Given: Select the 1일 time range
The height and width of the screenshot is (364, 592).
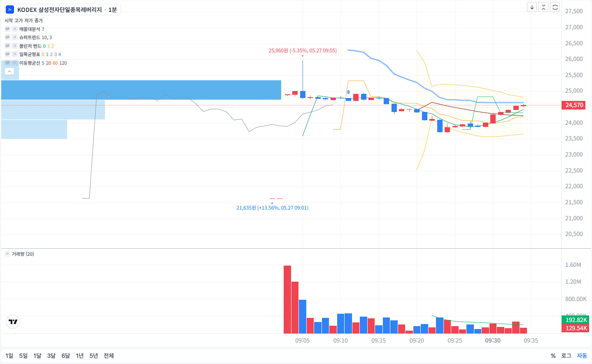Looking at the screenshot, I should click(x=9, y=356).
